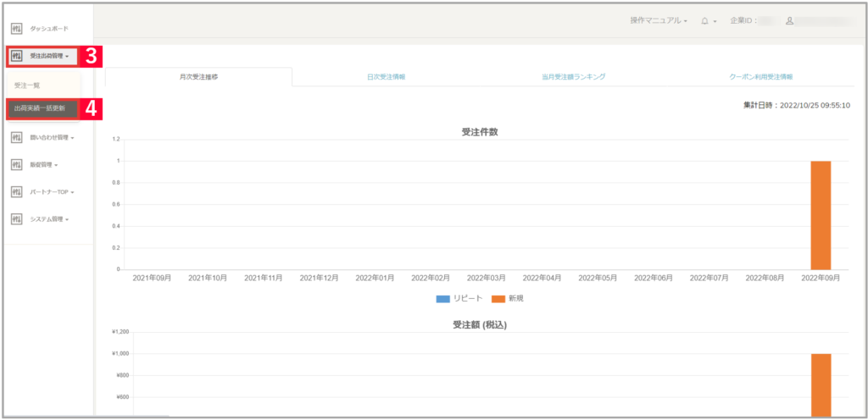Click the icon beside パートナーTOP
The height and width of the screenshot is (420, 868).
16,191
